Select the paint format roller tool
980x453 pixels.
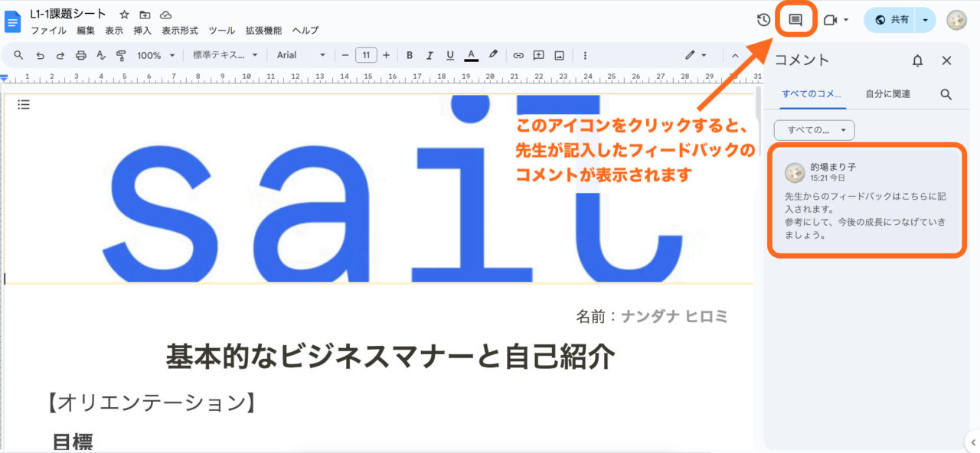tap(121, 55)
